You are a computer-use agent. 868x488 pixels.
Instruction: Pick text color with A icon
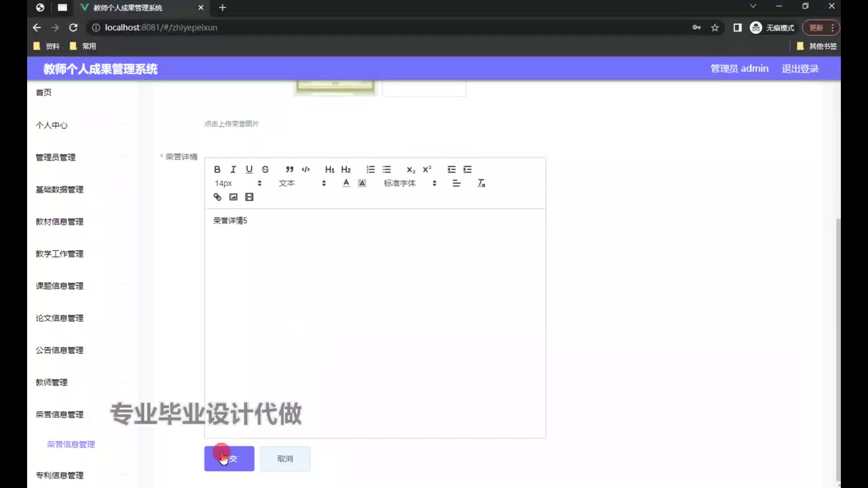[346, 183]
